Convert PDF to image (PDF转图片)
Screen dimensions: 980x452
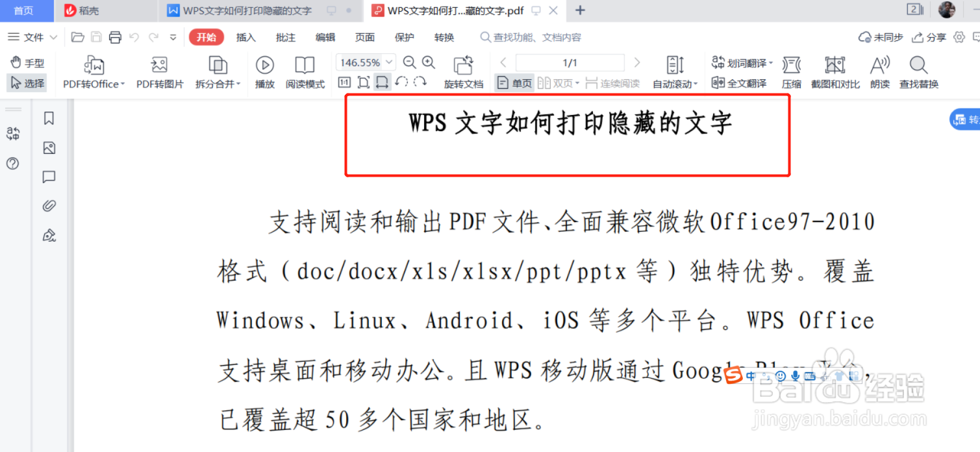160,72
